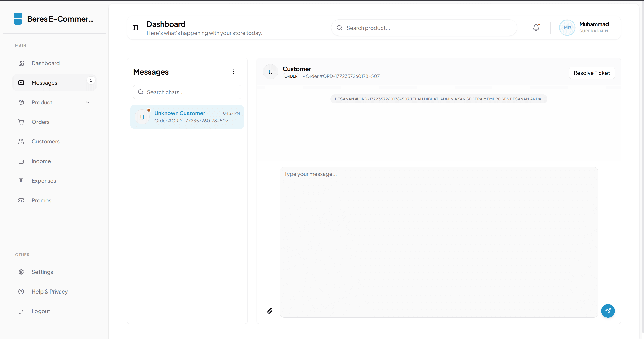Open the Orders page
Image resolution: width=644 pixels, height=339 pixels.
click(x=54, y=122)
